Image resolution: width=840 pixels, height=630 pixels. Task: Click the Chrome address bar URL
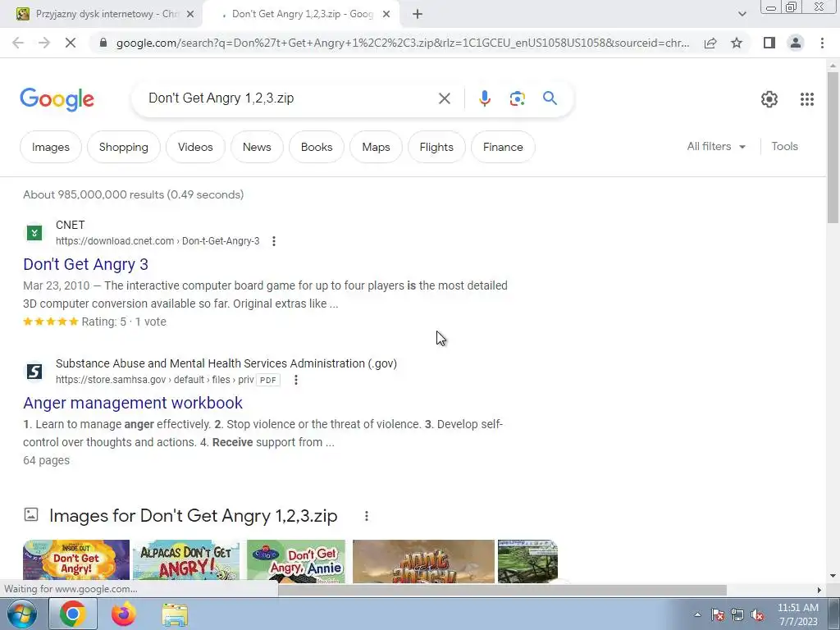click(x=403, y=43)
